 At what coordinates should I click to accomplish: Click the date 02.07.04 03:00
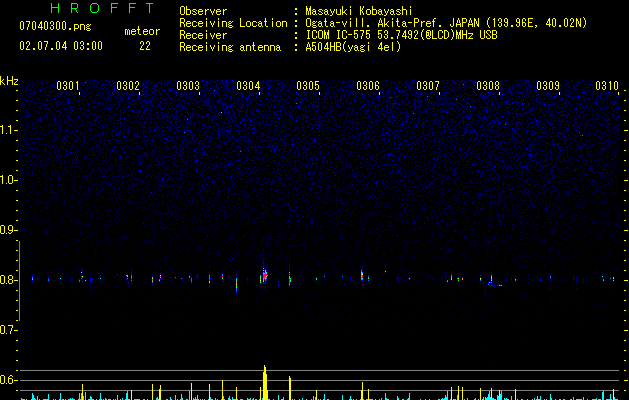(x=61, y=46)
